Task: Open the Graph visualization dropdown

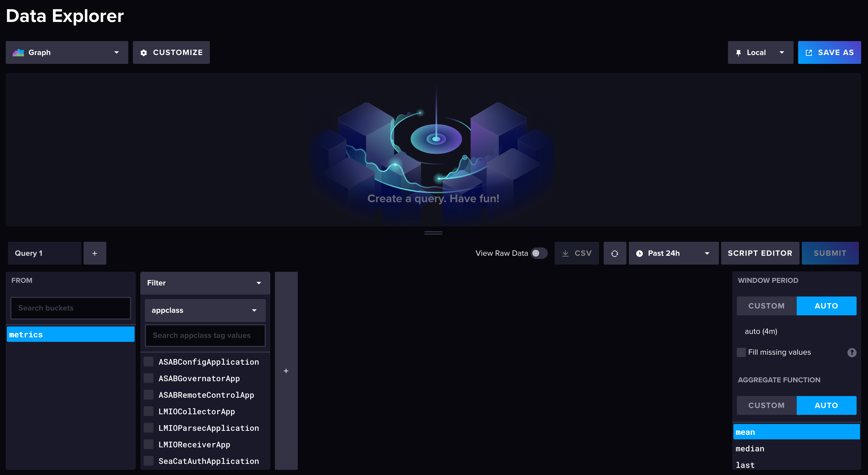Action: click(x=67, y=52)
